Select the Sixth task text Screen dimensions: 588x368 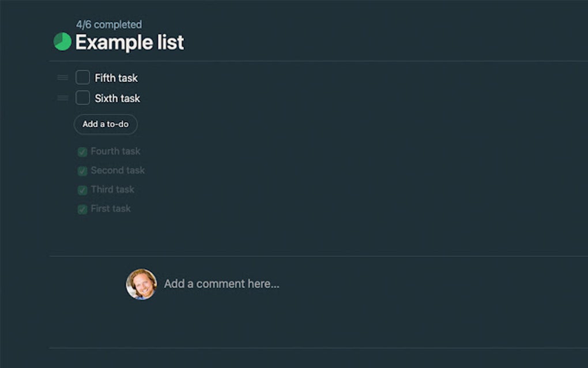coord(117,98)
